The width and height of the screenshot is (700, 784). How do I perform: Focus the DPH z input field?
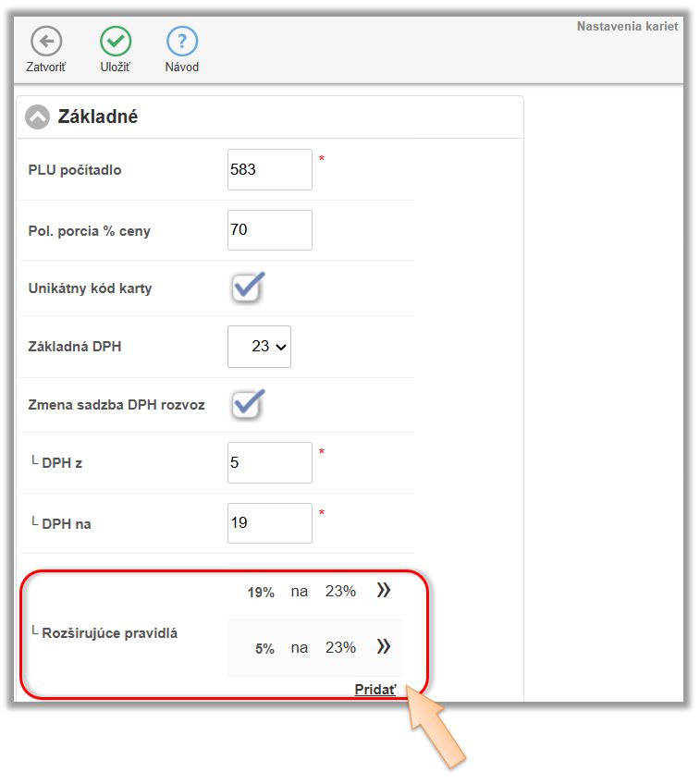[269, 462]
